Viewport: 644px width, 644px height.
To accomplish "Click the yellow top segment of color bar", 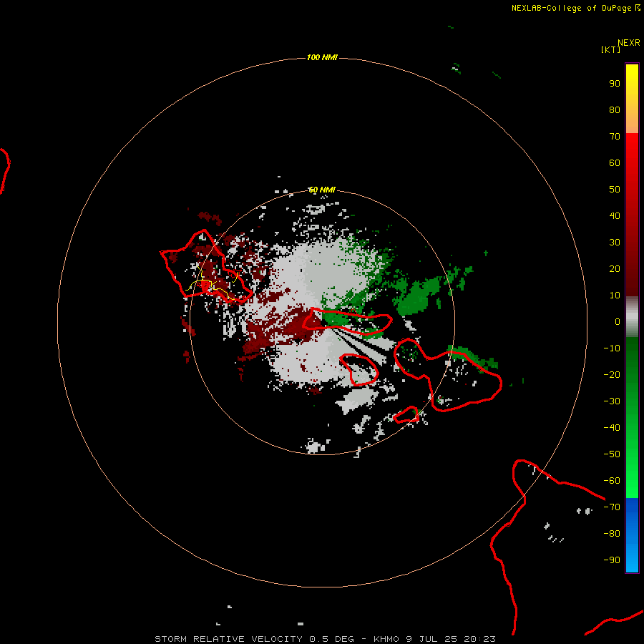I will [632, 99].
